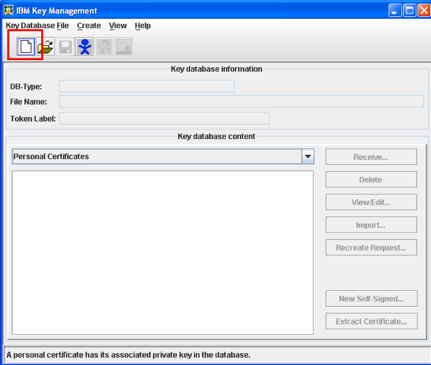Click the Token Label field
The width and height of the screenshot is (431, 365).
pyautogui.click(x=164, y=118)
